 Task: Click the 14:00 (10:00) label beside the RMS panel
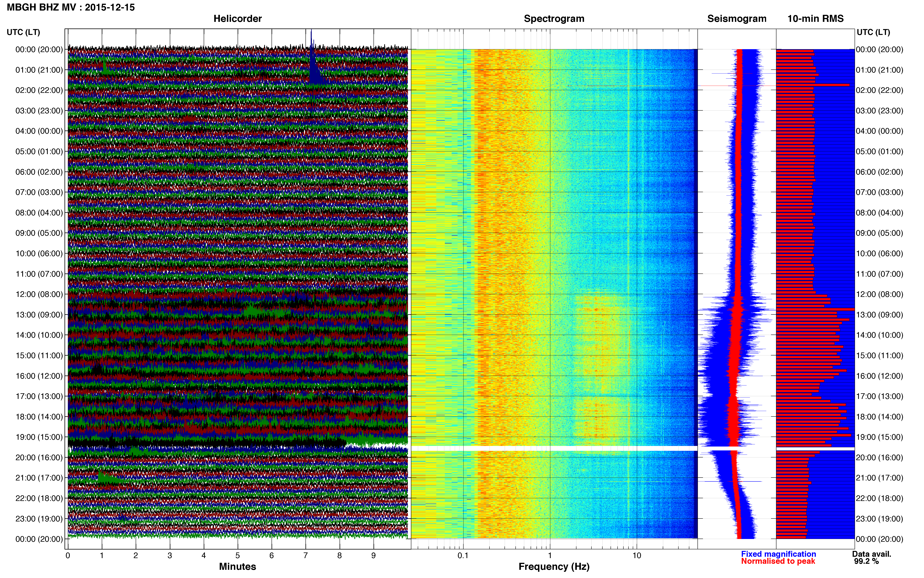pyautogui.click(x=879, y=335)
